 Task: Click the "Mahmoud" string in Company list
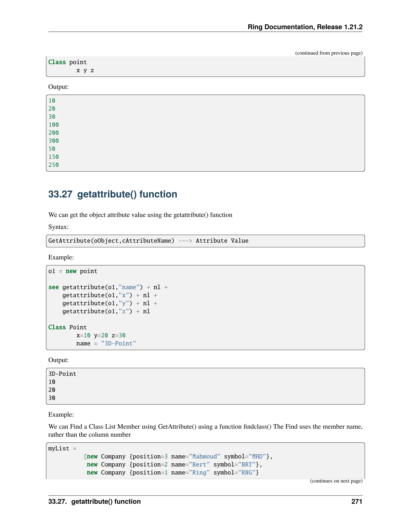pos(204,456)
